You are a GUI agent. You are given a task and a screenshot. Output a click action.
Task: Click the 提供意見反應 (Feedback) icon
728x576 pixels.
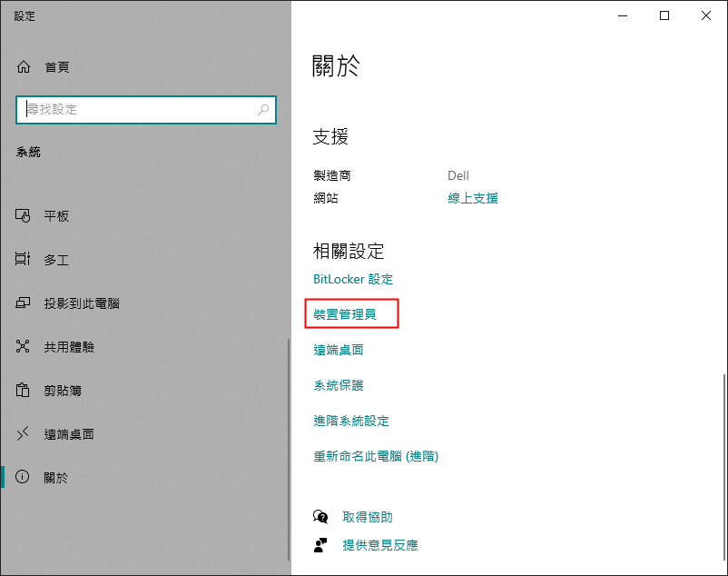[x=320, y=544]
